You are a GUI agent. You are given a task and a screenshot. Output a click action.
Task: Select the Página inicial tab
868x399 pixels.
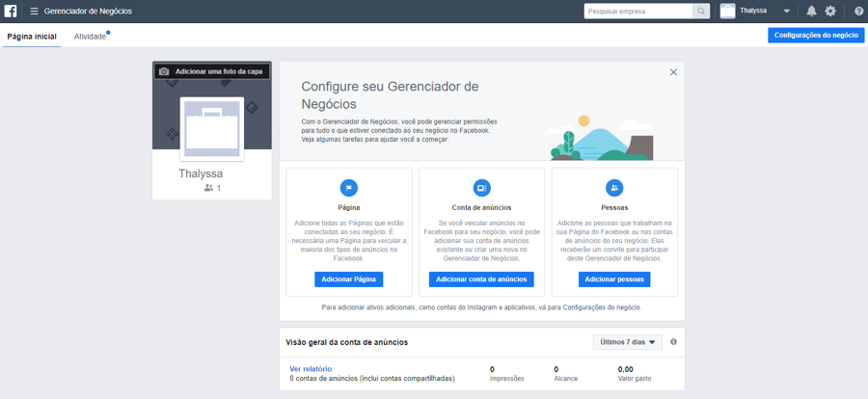32,37
